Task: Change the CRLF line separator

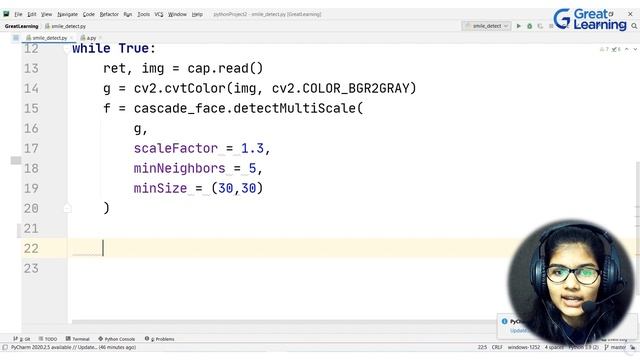Action: click(x=497, y=347)
